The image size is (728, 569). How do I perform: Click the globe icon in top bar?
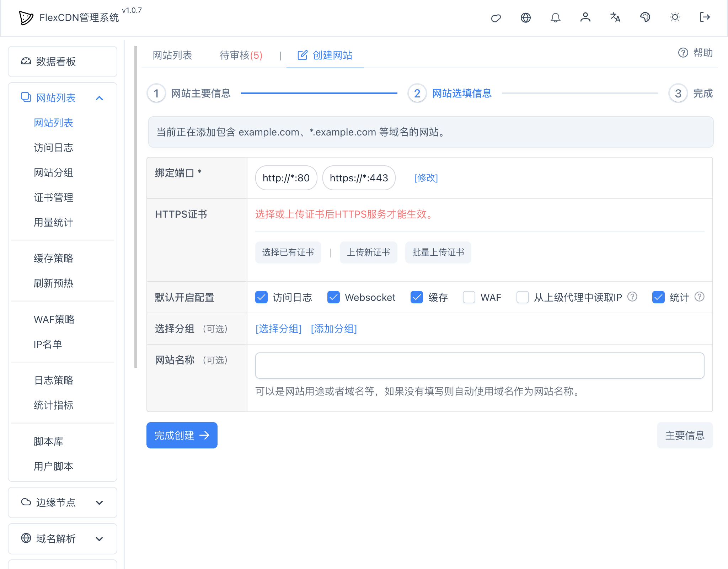click(526, 17)
